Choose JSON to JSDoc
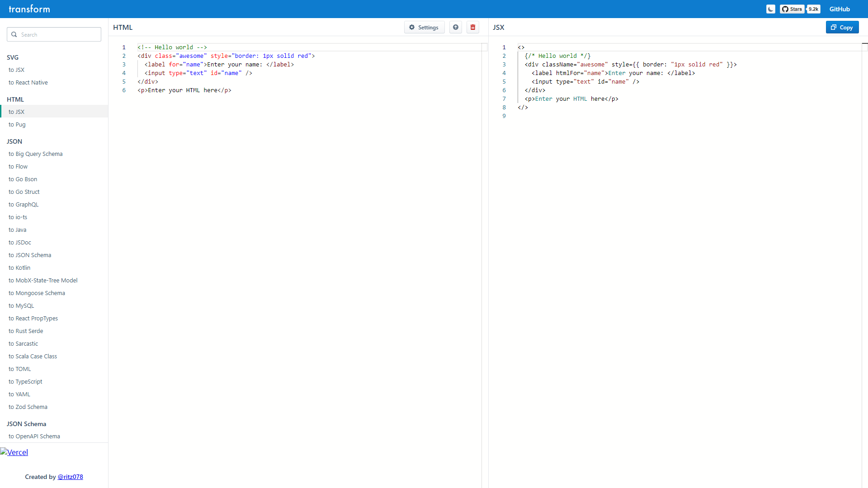Viewport: 868px width, 488px height. pos(54,242)
